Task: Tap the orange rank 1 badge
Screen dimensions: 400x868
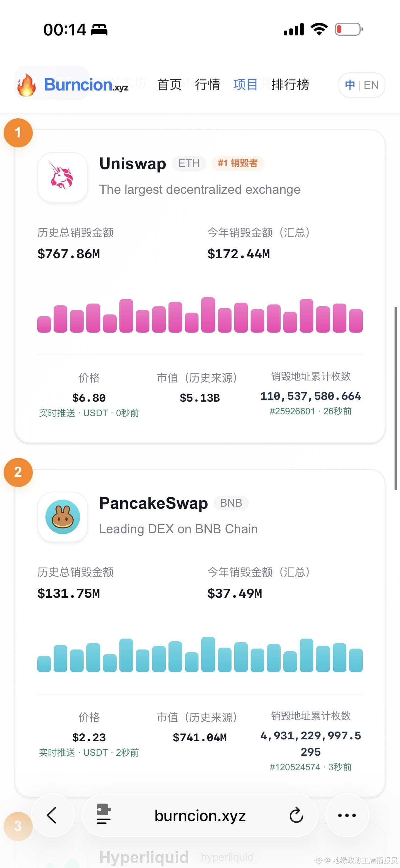Action: coord(18,133)
